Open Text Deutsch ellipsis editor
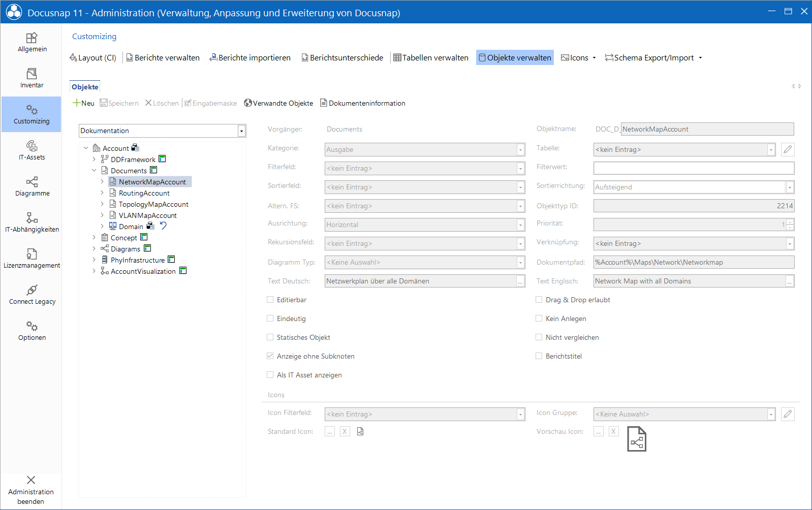This screenshot has height=510, width=812. tap(520, 281)
